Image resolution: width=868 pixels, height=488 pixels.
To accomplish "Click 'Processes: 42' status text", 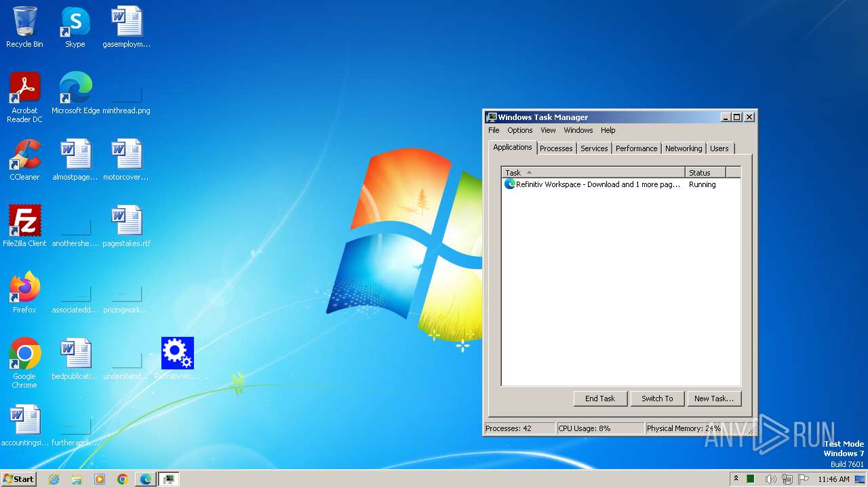I will point(509,428).
